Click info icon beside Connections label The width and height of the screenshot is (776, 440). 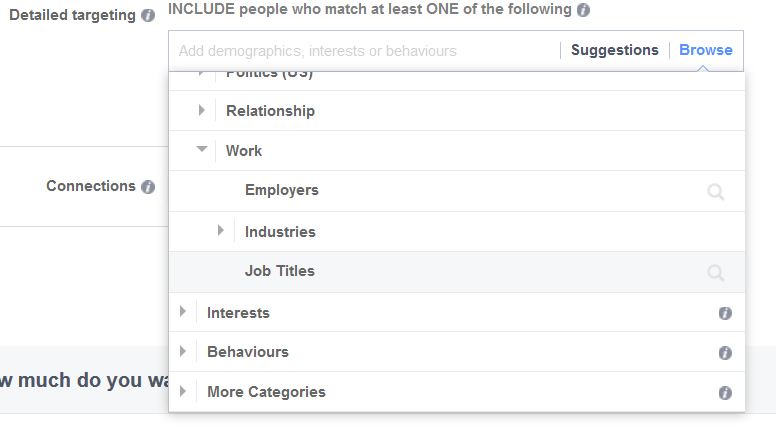coord(148,187)
